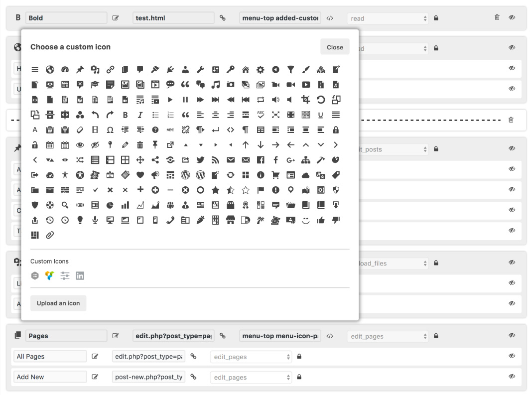532x395 pixels.
Task: Choose the shopping cart icon
Action: coord(275,175)
